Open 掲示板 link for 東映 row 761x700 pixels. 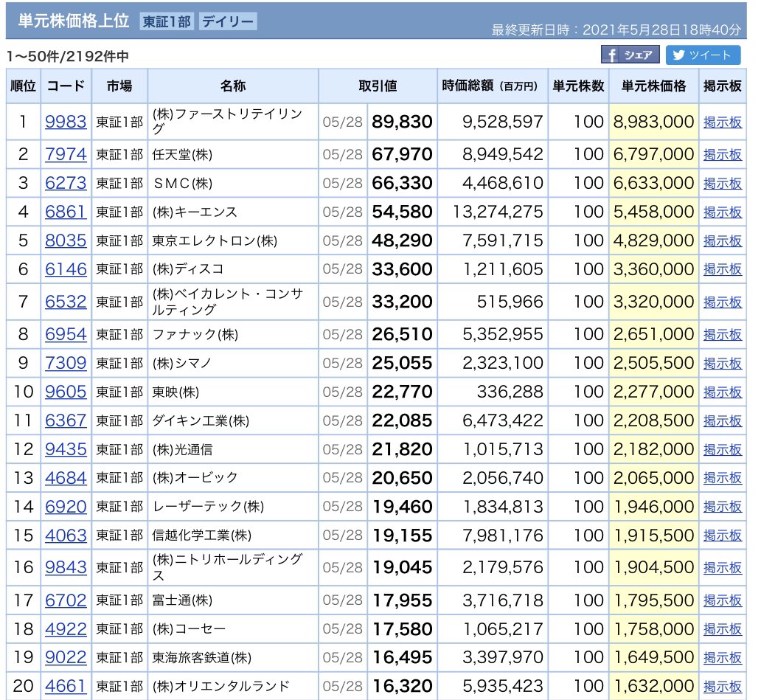point(723,392)
